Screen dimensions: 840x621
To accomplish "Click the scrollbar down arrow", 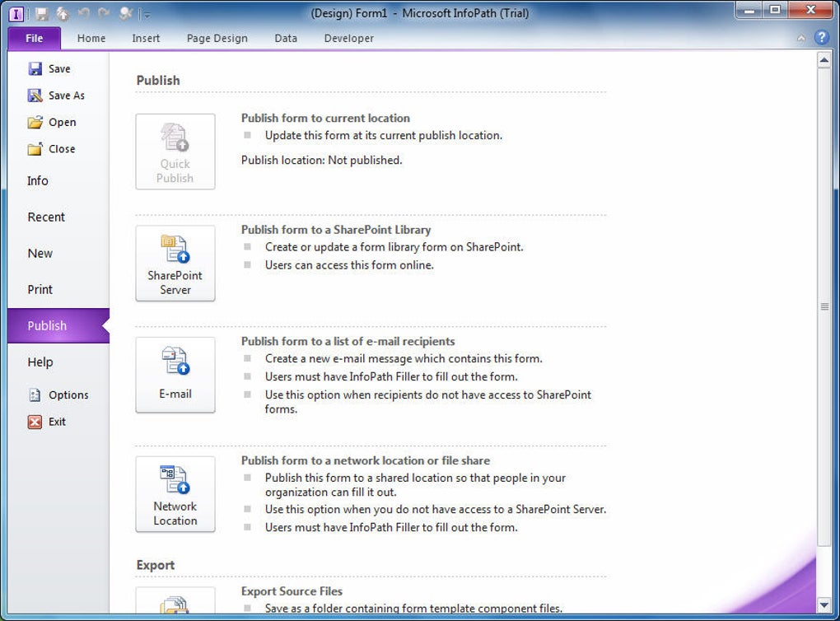I will pyautogui.click(x=824, y=605).
